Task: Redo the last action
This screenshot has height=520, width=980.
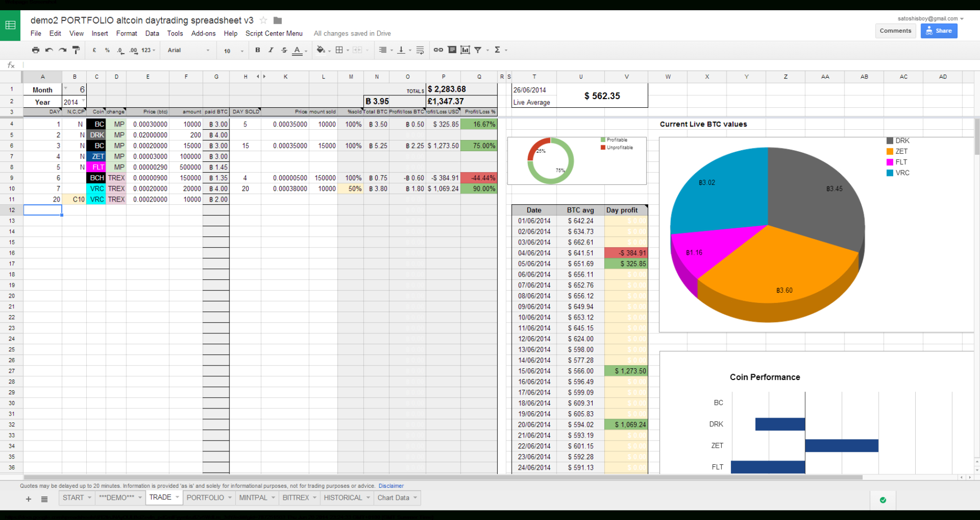Action: click(62, 49)
